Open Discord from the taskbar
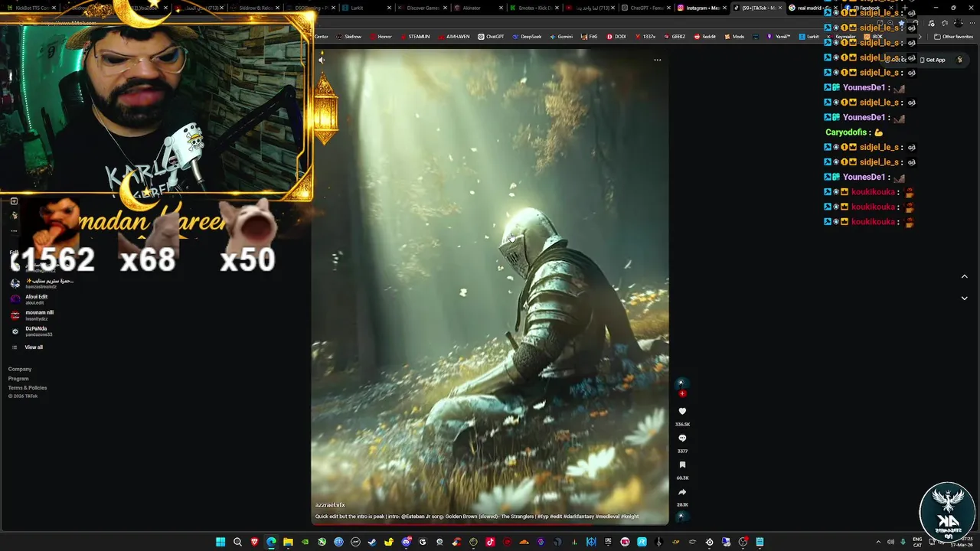Viewport: 980px width, 551px height. 406,542
